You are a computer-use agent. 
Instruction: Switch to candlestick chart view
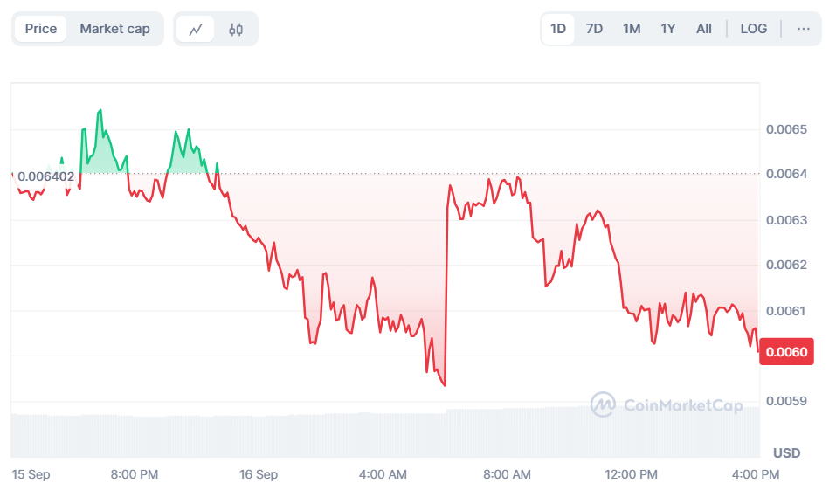(x=236, y=29)
